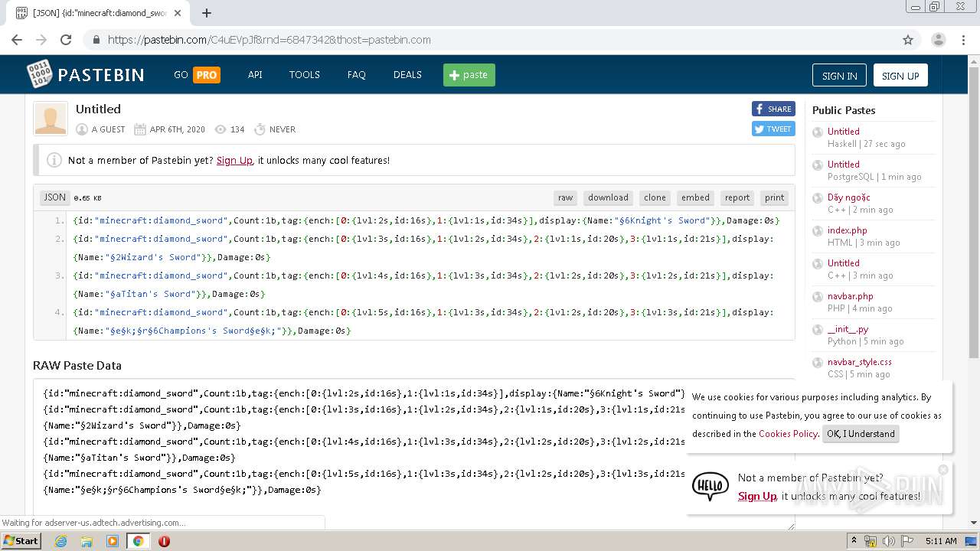Click the SIGN IN button
Viewport: 980px width, 551px height.
pyautogui.click(x=839, y=76)
